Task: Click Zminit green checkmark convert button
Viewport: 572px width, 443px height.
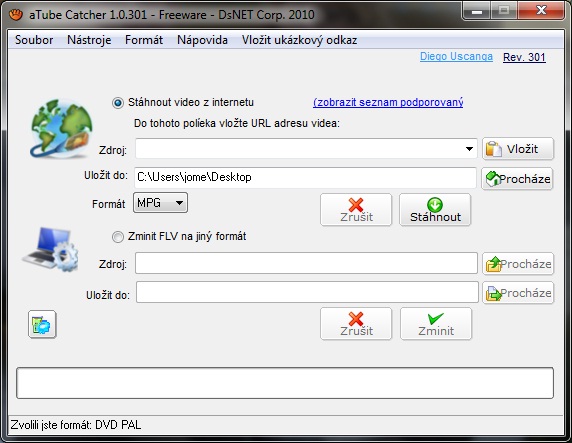Action: [436, 324]
